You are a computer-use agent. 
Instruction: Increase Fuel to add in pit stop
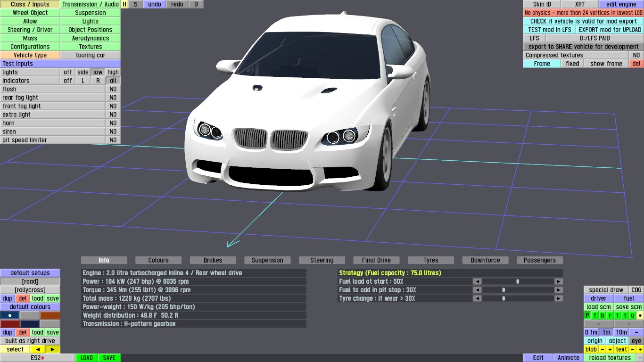(x=559, y=290)
